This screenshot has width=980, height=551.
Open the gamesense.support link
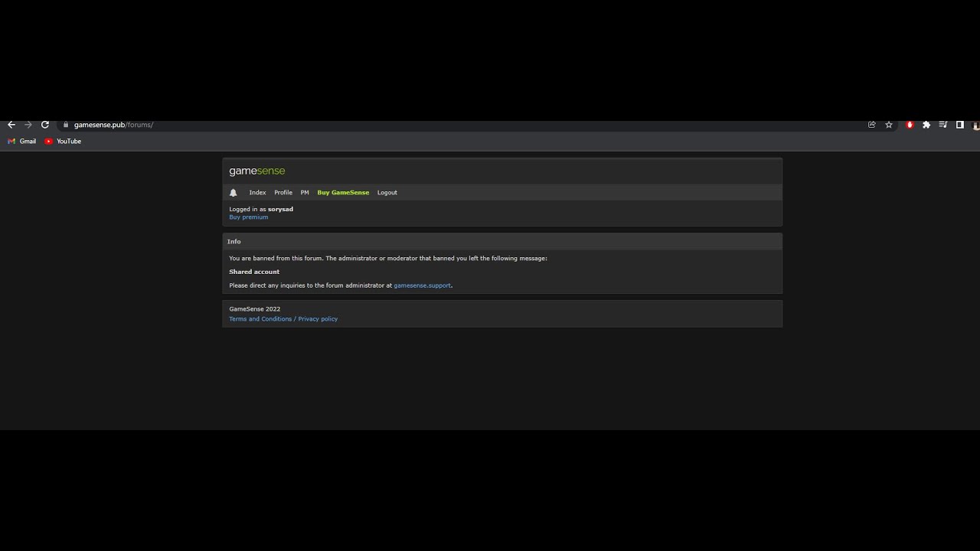pyautogui.click(x=423, y=285)
